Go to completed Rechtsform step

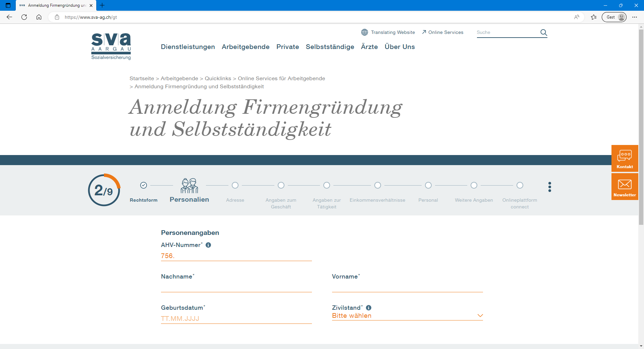click(x=144, y=185)
